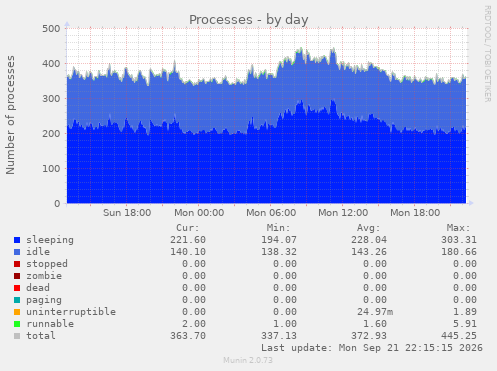Screen dimensions: 497x371
Task: Click the 'uninterruptible' legend label
Action: [x=71, y=312]
